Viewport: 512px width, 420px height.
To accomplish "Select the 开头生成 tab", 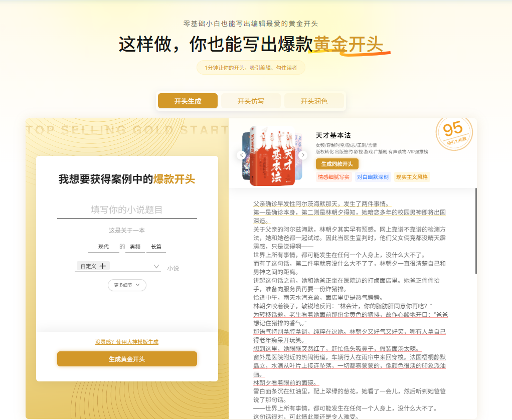I will pyautogui.click(x=188, y=101).
